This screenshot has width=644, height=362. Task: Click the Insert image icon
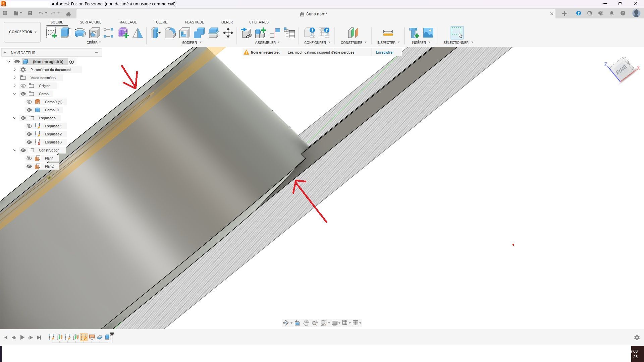(x=428, y=33)
